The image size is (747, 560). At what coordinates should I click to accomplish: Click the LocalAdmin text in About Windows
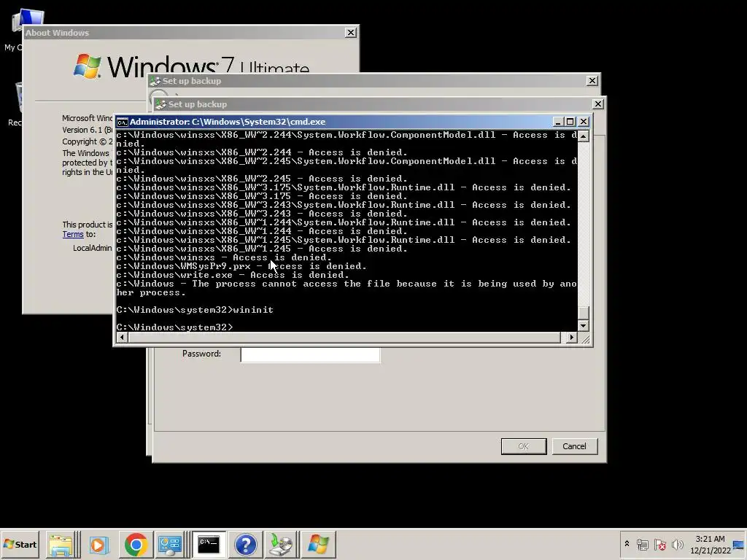93,248
